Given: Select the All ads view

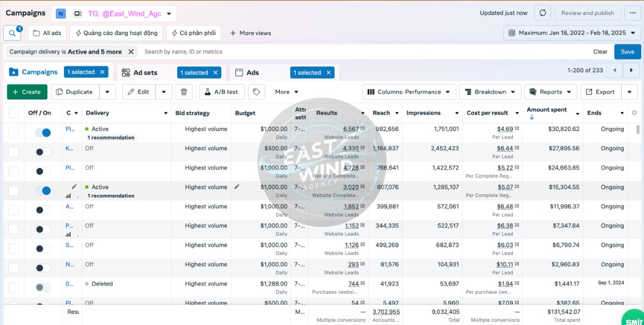Looking at the screenshot, I should coord(47,33).
